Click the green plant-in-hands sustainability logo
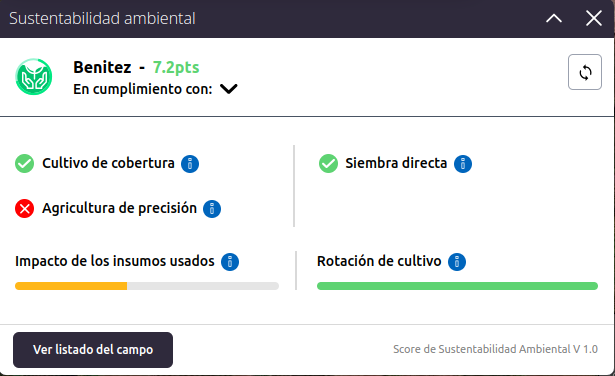The width and height of the screenshot is (615, 376). click(34, 77)
